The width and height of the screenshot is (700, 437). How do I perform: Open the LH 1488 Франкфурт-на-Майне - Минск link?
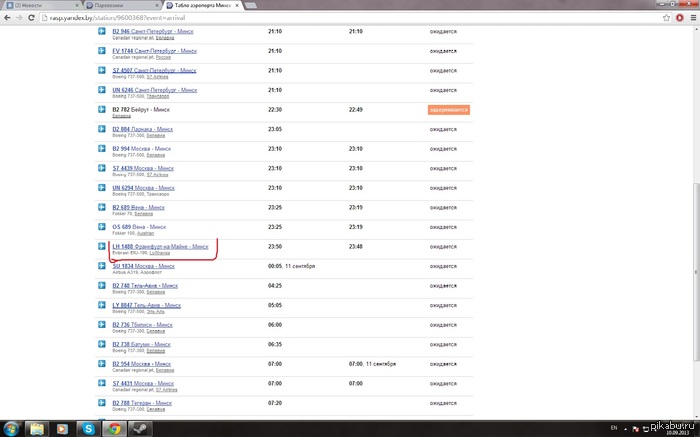pos(160,246)
